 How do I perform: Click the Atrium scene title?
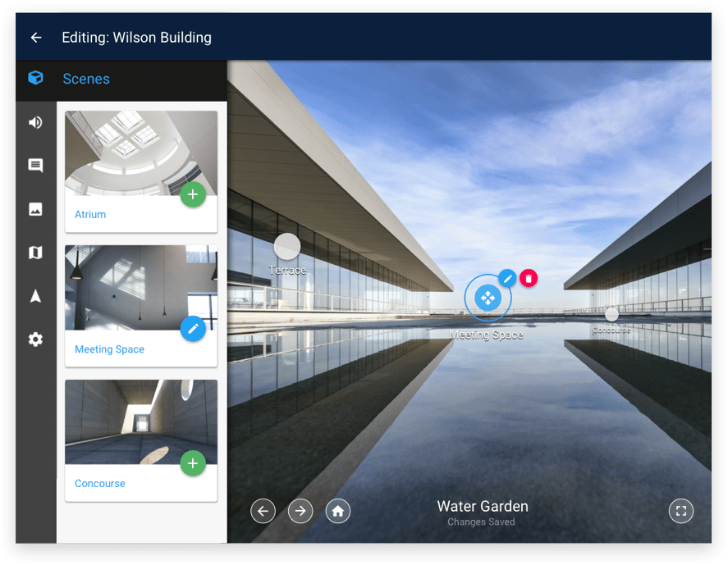tap(90, 214)
